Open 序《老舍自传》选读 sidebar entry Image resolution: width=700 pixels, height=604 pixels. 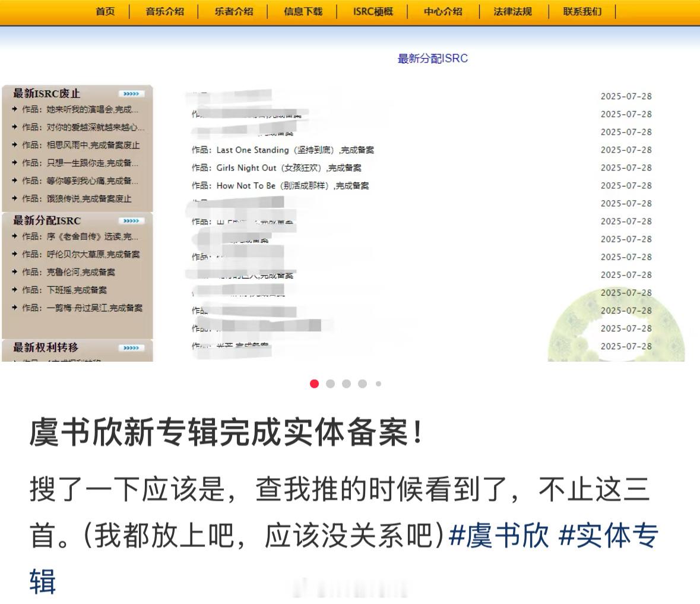(x=80, y=236)
